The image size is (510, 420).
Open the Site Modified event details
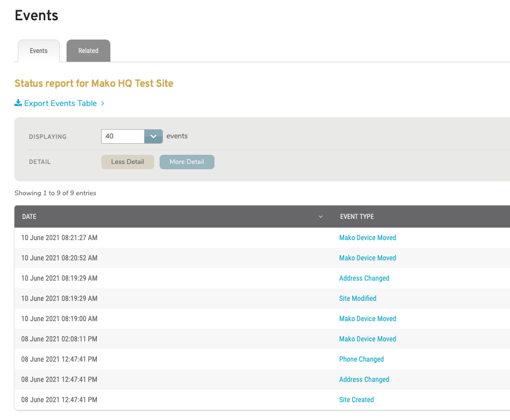[x=358, y=298]
